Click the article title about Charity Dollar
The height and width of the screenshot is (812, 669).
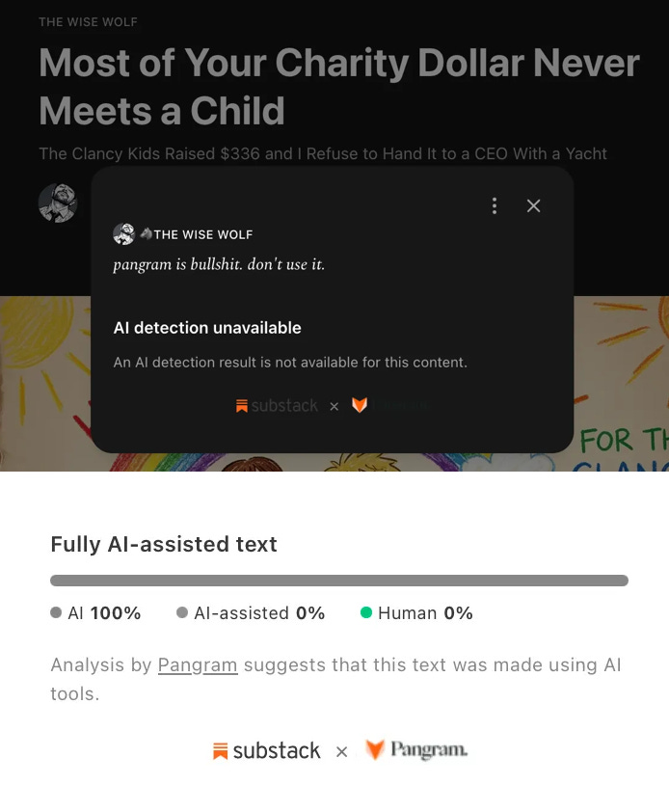coord(339,87)
